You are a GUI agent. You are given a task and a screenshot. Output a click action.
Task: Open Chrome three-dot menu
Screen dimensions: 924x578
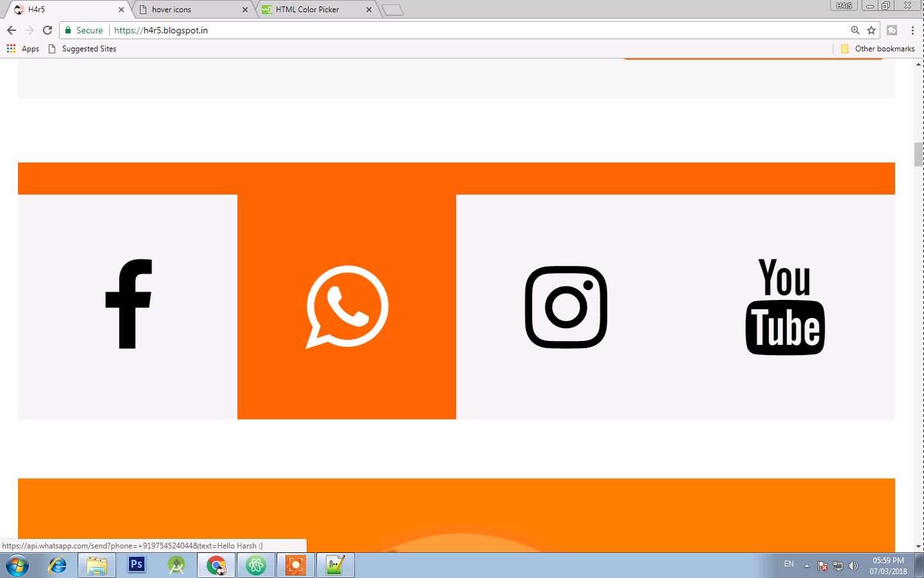(x=912, y=30)
